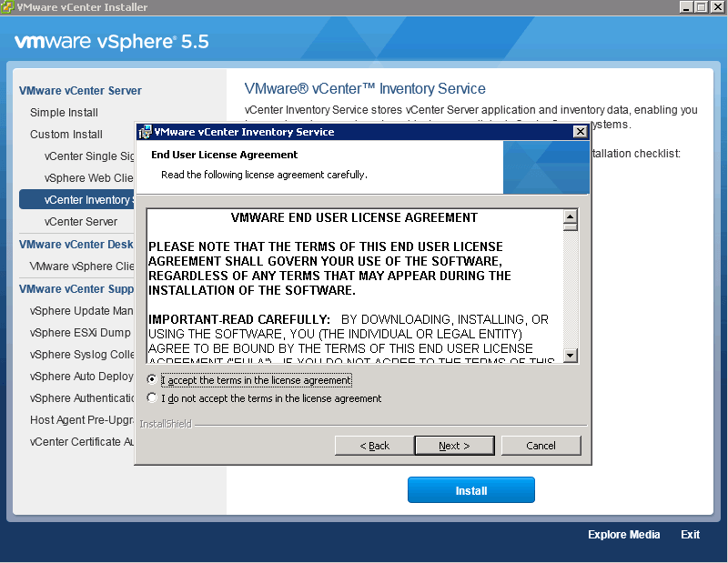Image resolution: width=728 pixels, height=563 pixels.
Task: Click VMware vCenter Support Tools heading
Action: click(x=76, y=289)
